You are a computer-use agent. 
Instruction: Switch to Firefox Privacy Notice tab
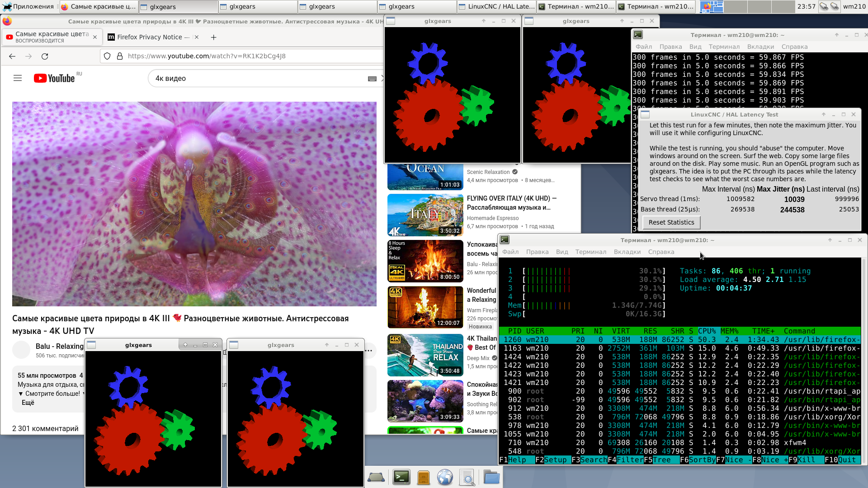[x=149, y=38]
